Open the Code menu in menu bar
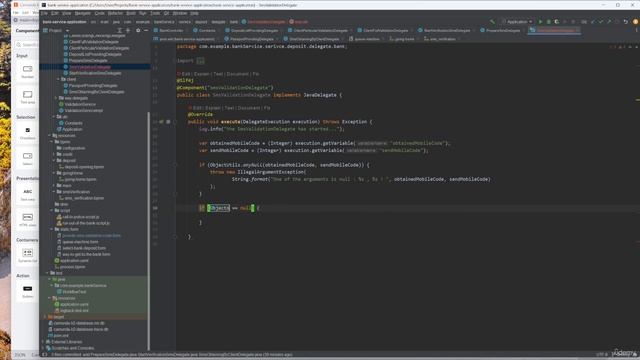This screenshot has width=640, height=360. (99, 13)
